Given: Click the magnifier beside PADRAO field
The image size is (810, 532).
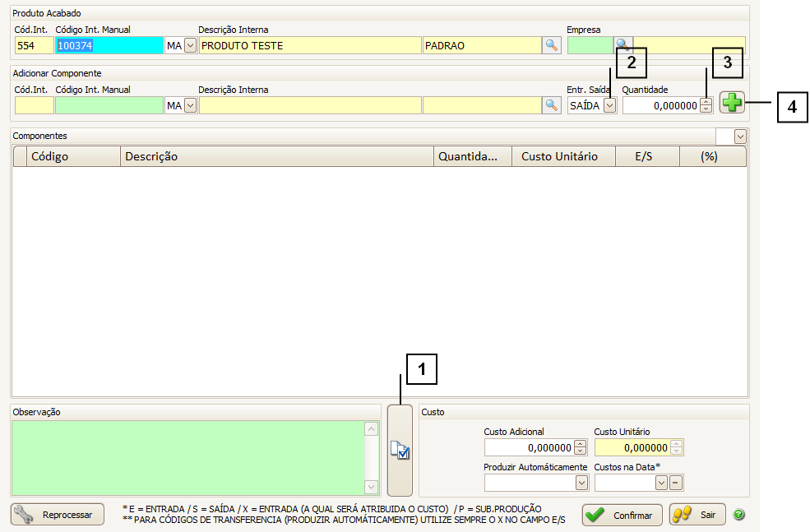Looking at the screenshot, I should point(551,45).
